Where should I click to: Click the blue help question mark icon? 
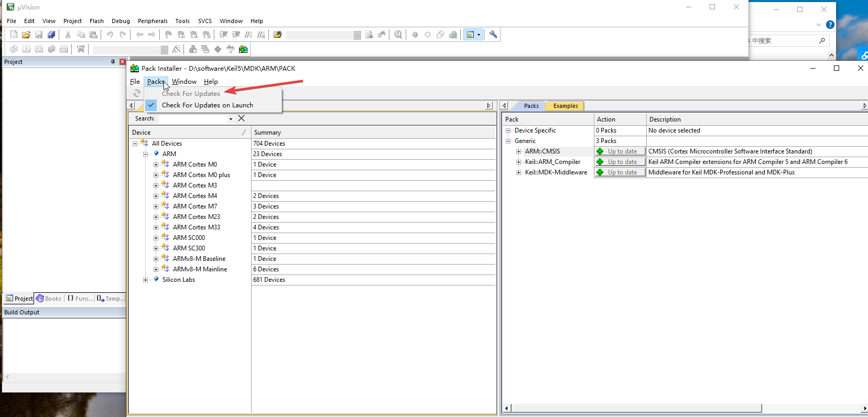click(x=830, y=25)
